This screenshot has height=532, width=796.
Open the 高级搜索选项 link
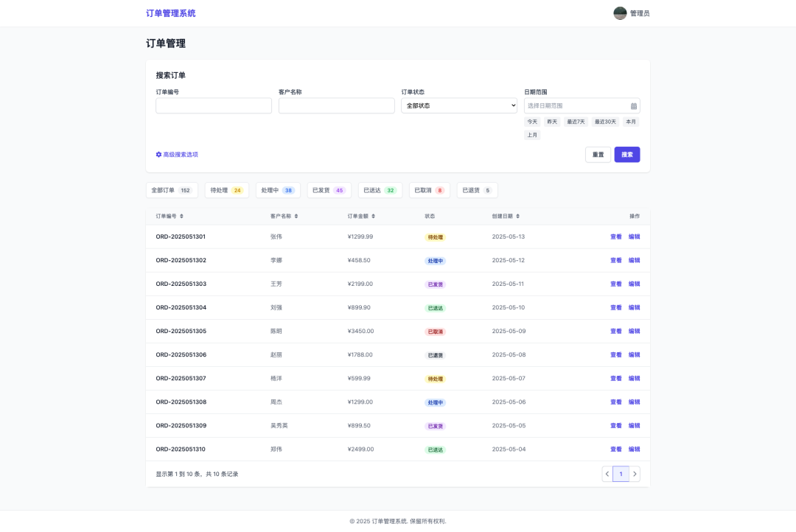click(177, 154)
